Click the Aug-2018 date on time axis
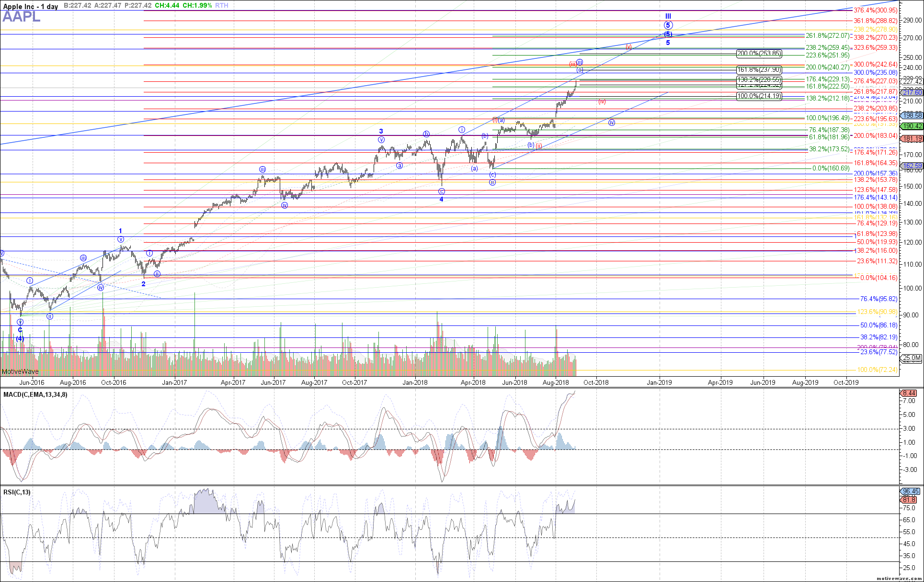924x582 pixels. pos(556,382)
